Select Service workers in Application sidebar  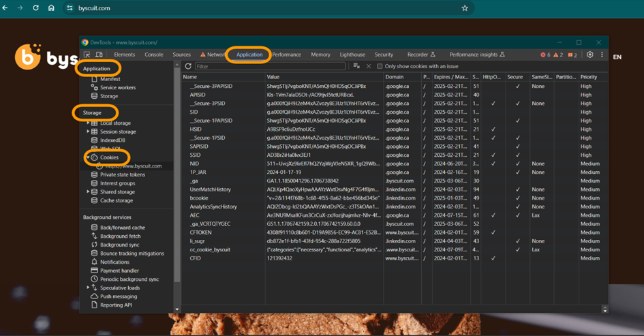pyautogui.click(x=117, y=87)
